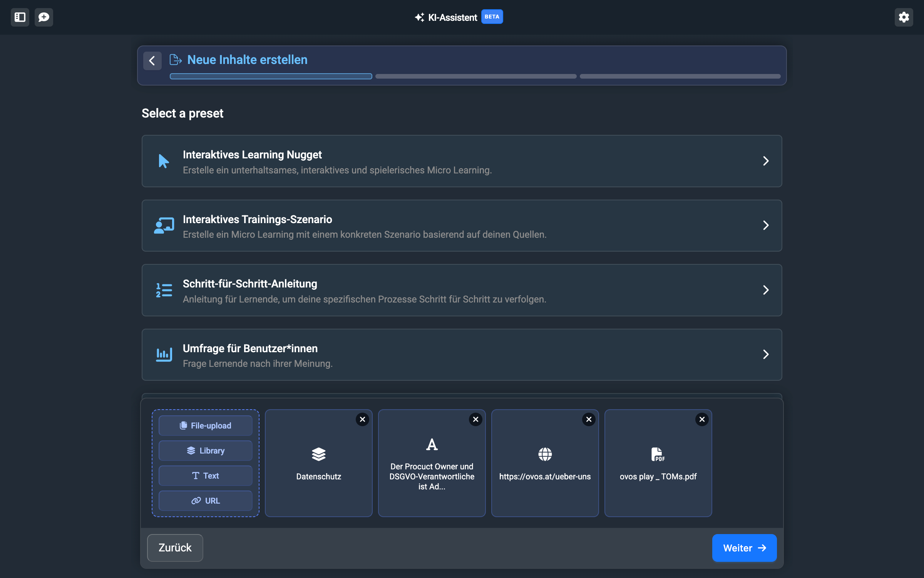This screenshot has width=924, height=578.
Task: Click the back chevron beside Neue Inhalte erstellen
Action: [152, 61]
